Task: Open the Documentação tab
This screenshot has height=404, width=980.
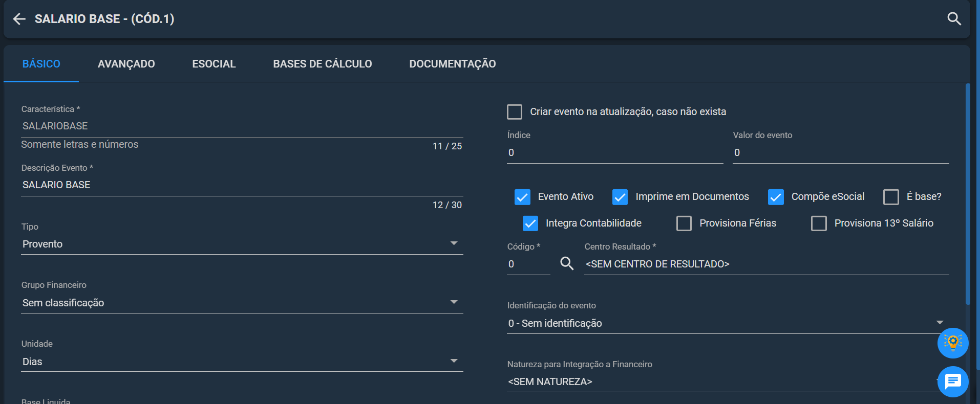Action: [453, 64]
